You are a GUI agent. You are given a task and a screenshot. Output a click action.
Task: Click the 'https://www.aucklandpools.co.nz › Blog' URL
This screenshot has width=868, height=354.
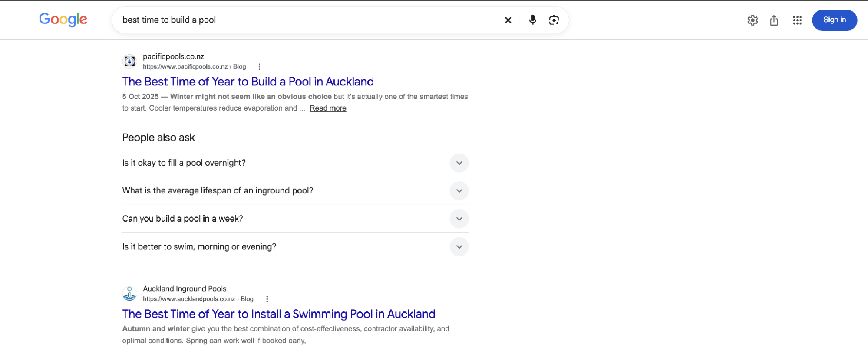point(198,299)
